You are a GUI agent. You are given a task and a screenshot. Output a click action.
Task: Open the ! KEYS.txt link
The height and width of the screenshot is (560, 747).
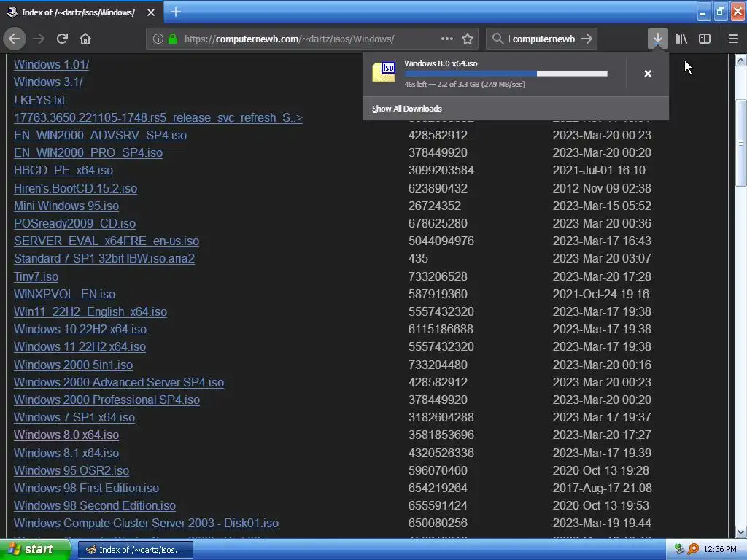coord(39,100)
